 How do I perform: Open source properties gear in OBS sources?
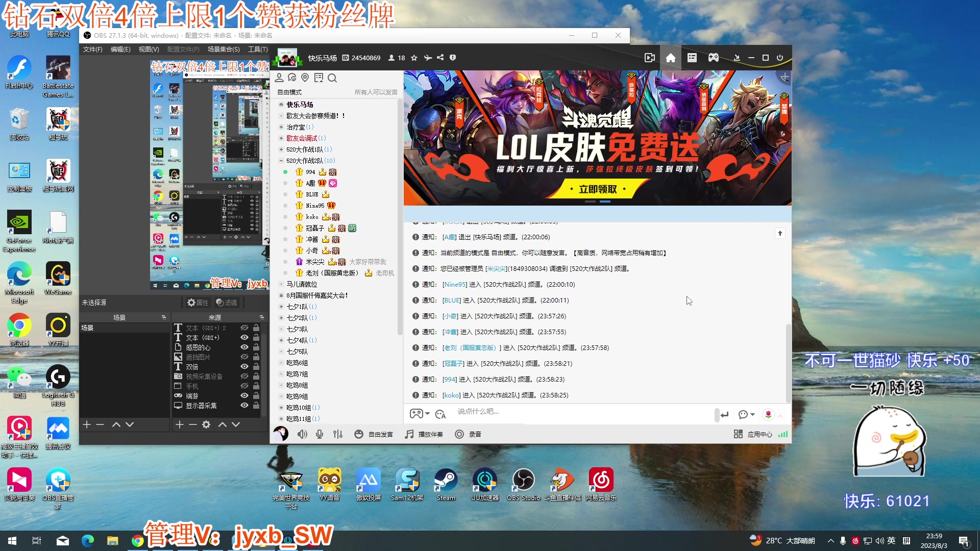point(206,424)
